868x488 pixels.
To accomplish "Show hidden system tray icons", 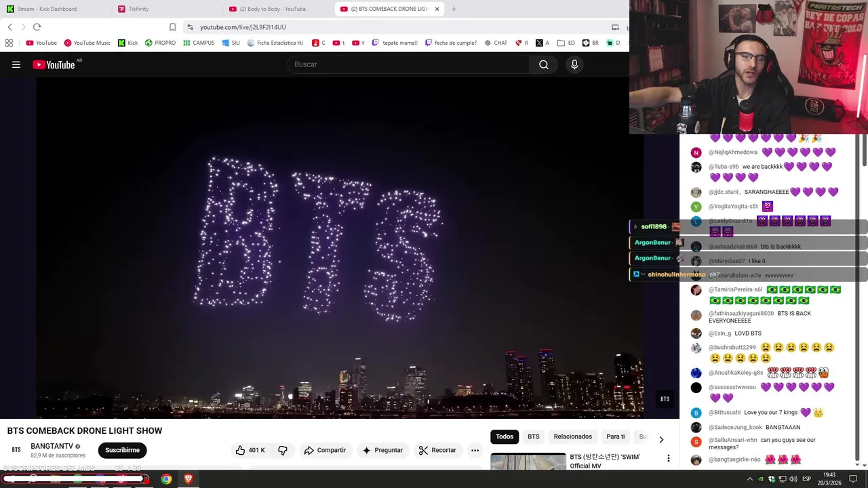I will click(x=749, y=479).
